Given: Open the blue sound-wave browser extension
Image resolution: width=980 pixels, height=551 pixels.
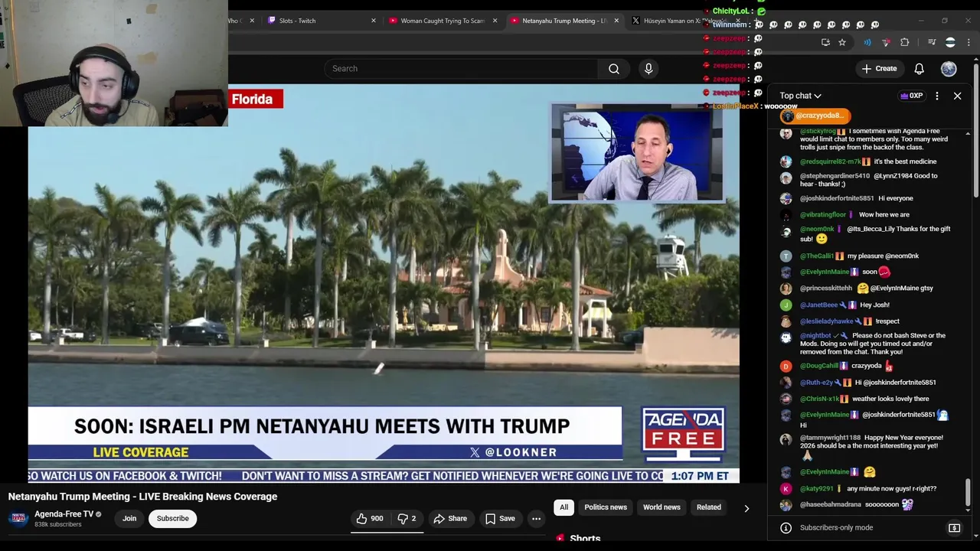Looking at the screenshot, I should (x=867, y=42).
